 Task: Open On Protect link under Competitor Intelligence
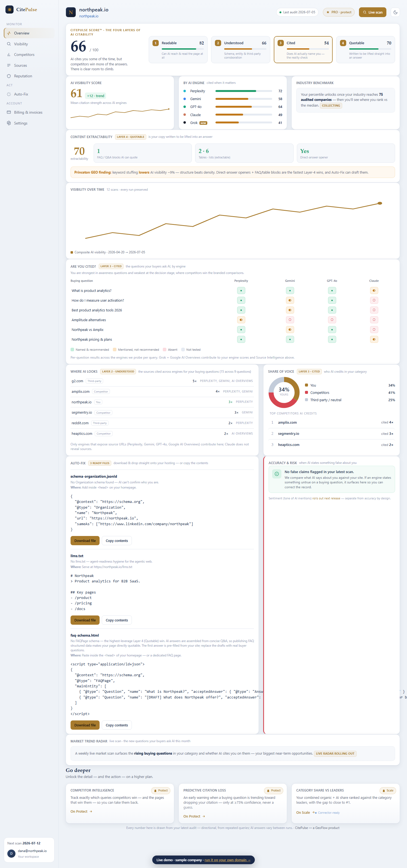(81, 811)
